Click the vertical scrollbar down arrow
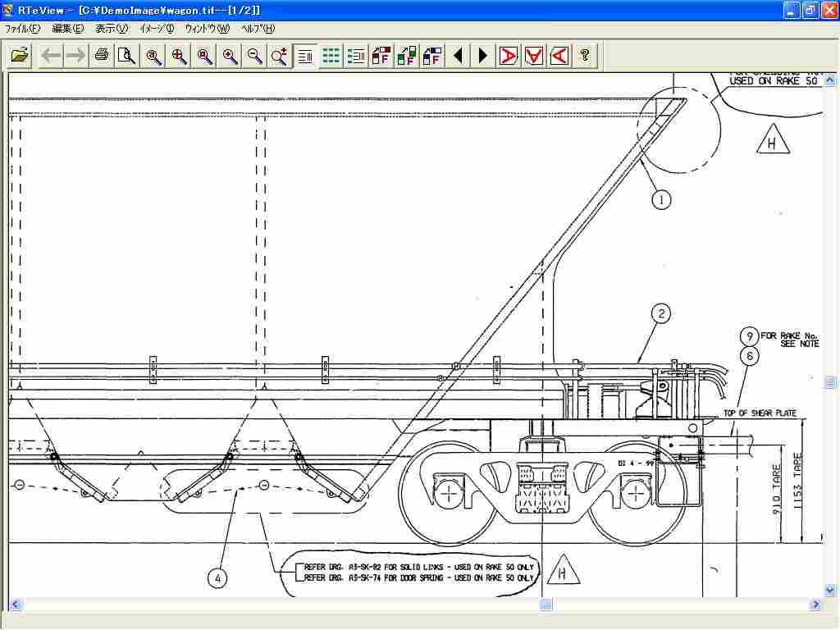This screenshot has height=630, width=840. 830,591
